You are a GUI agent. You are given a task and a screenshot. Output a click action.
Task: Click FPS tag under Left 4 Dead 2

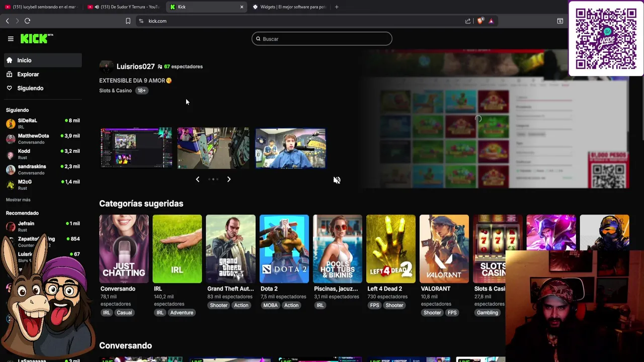pyautogui.click(x=374, y=305)
